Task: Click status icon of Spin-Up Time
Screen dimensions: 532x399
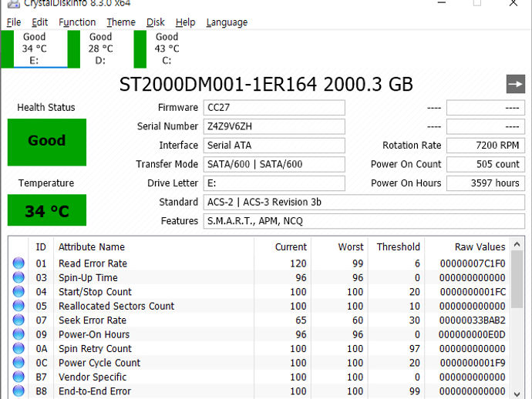Action: click(x=19, y=277)
